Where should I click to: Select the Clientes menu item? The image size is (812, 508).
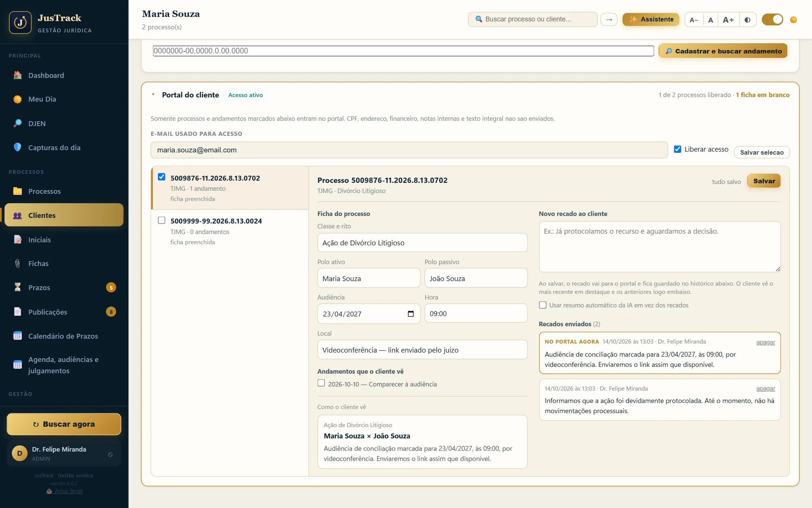pyautogui.click(x=64, y=215)
